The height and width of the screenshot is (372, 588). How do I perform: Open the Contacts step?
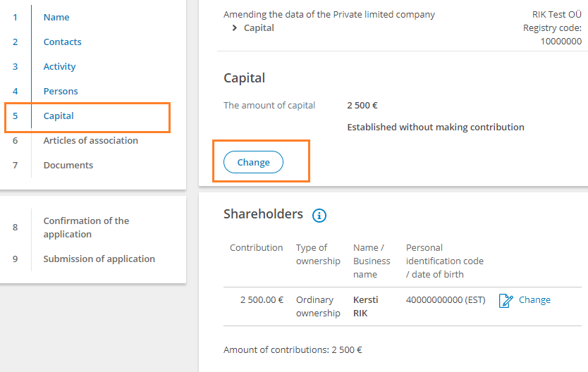(x=62, y=42)
